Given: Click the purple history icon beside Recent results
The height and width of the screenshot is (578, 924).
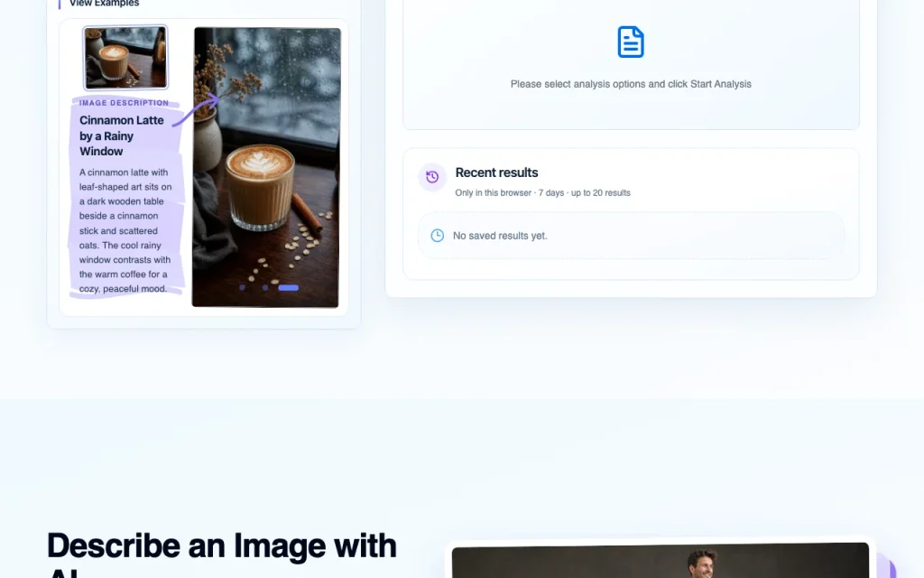Looking at the screenshot, I should 432,177.
